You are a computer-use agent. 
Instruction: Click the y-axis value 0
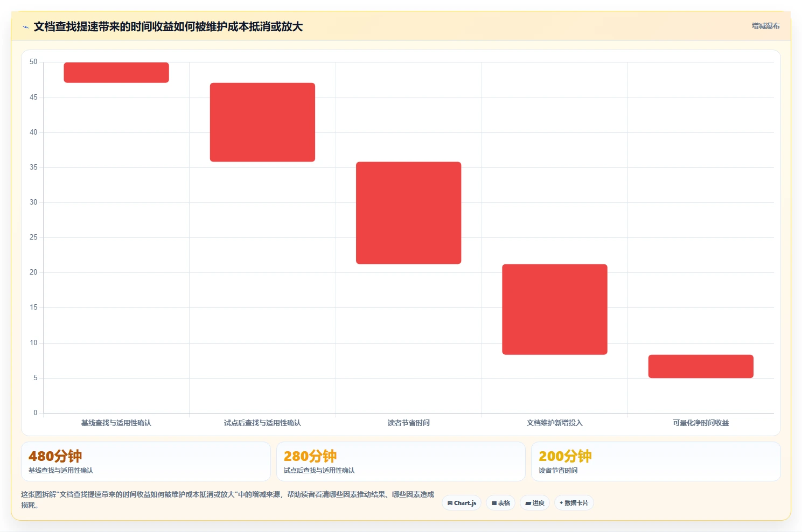[x=36, y=412]
